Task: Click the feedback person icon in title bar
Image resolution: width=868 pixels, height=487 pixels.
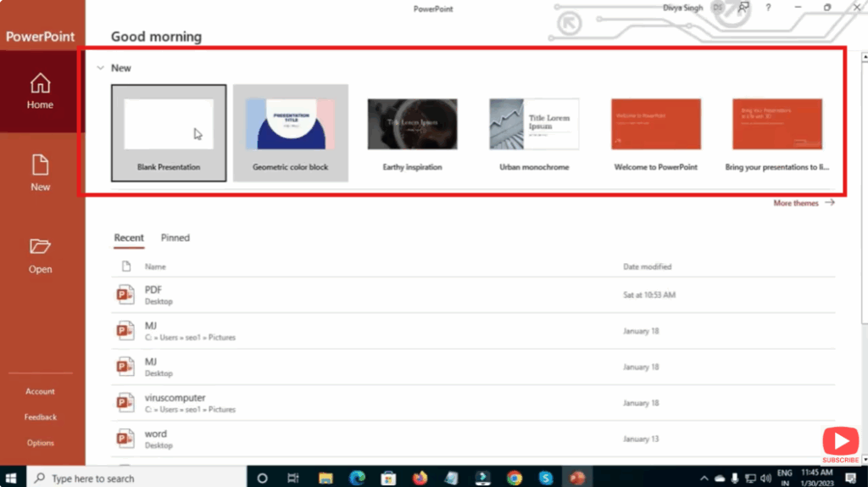Action: (743, 8)
